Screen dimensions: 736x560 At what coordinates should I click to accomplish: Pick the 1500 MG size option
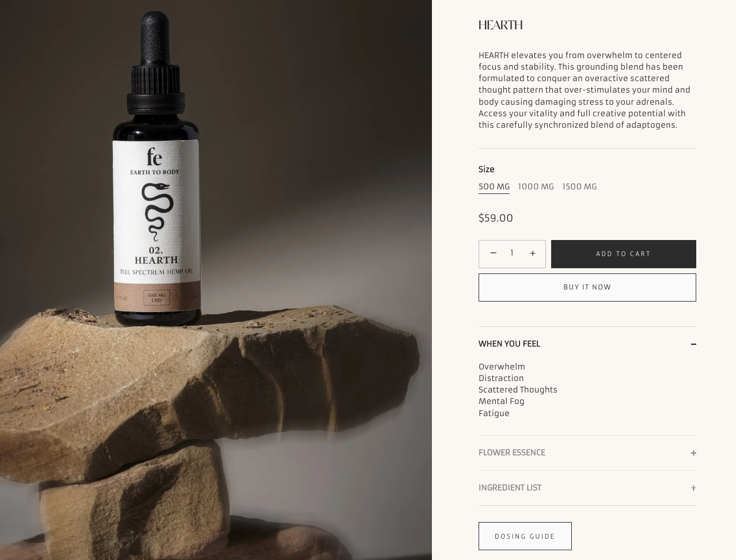click(x=579, y=186)
